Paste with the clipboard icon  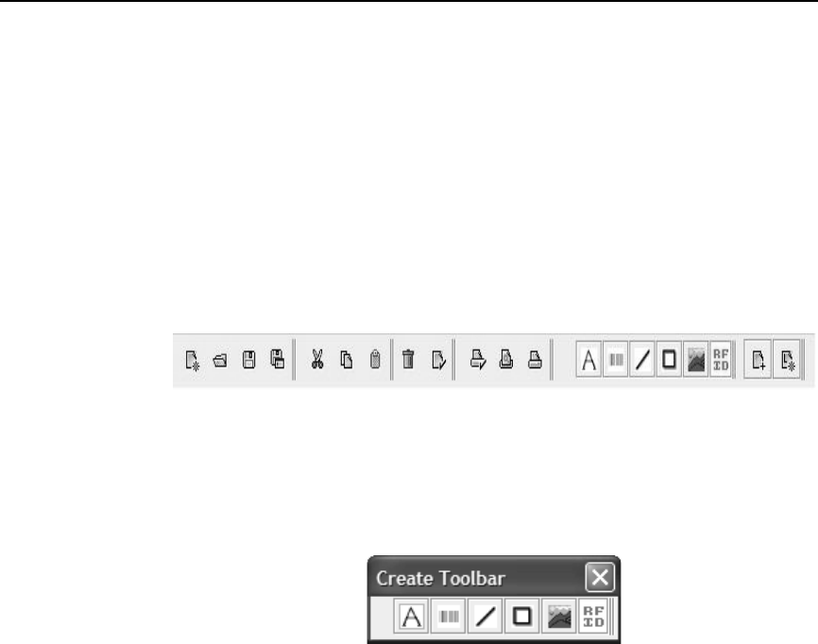coord(375,359)
